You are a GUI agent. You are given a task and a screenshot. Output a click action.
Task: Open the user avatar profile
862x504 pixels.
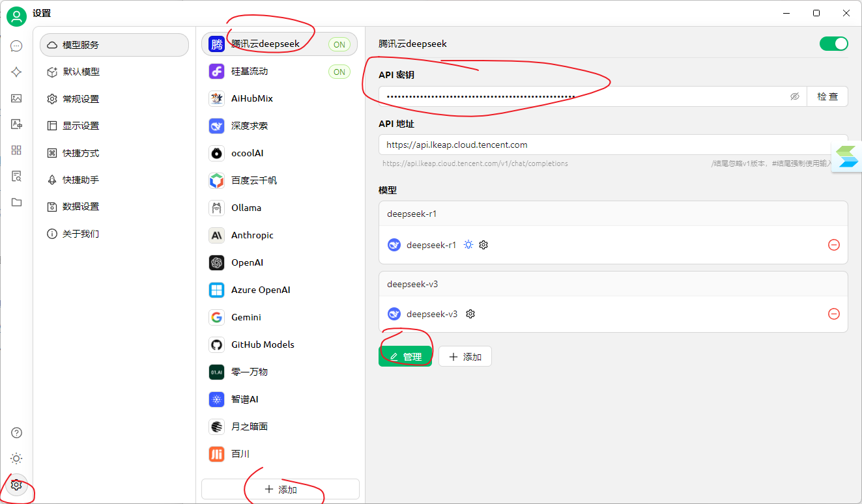pyautogui.click(x=16, y=16)
